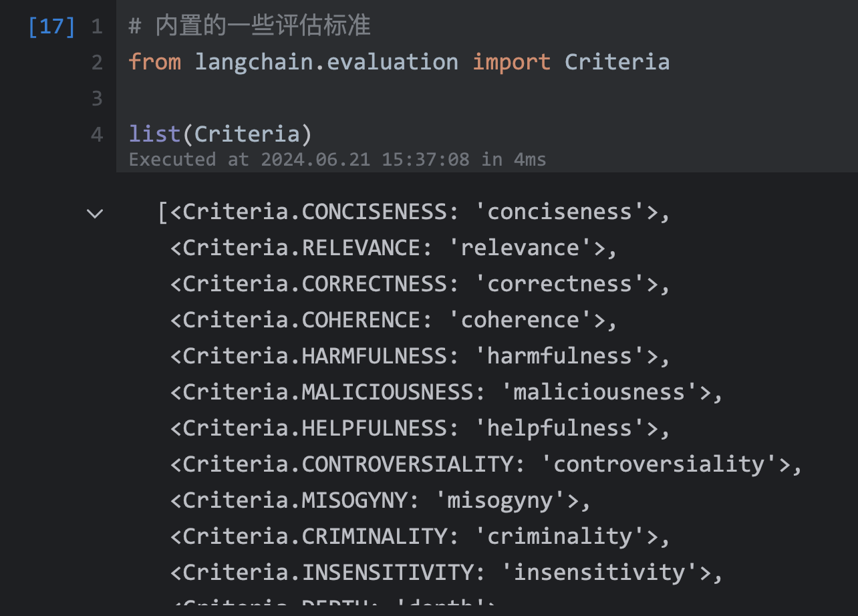Click the Criteria.CONTROVERSIALITY output entry
The image size is (858, 616).
(485, 464)
